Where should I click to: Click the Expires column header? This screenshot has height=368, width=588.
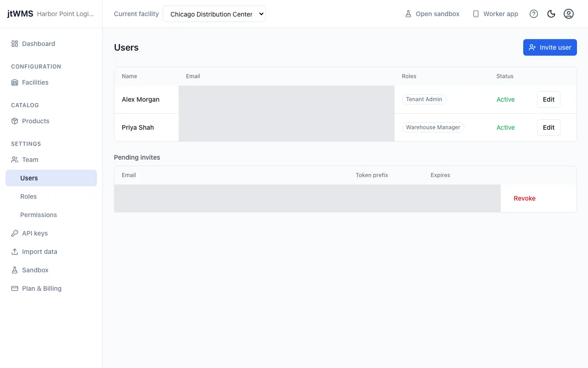(440, 175)
